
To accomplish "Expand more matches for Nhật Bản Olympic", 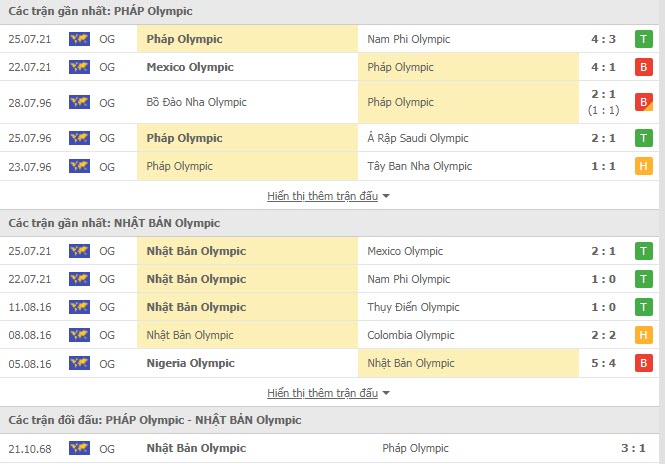I will coord(328,393).
